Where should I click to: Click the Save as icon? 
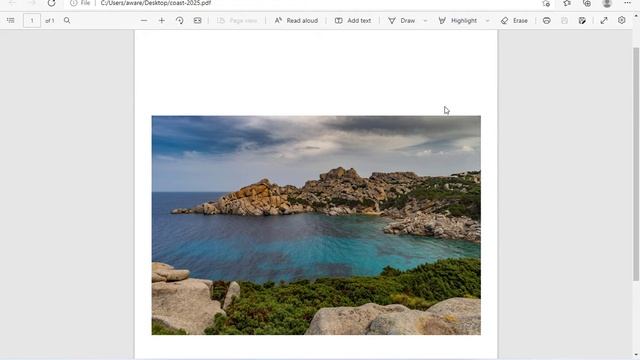(582, 20)
